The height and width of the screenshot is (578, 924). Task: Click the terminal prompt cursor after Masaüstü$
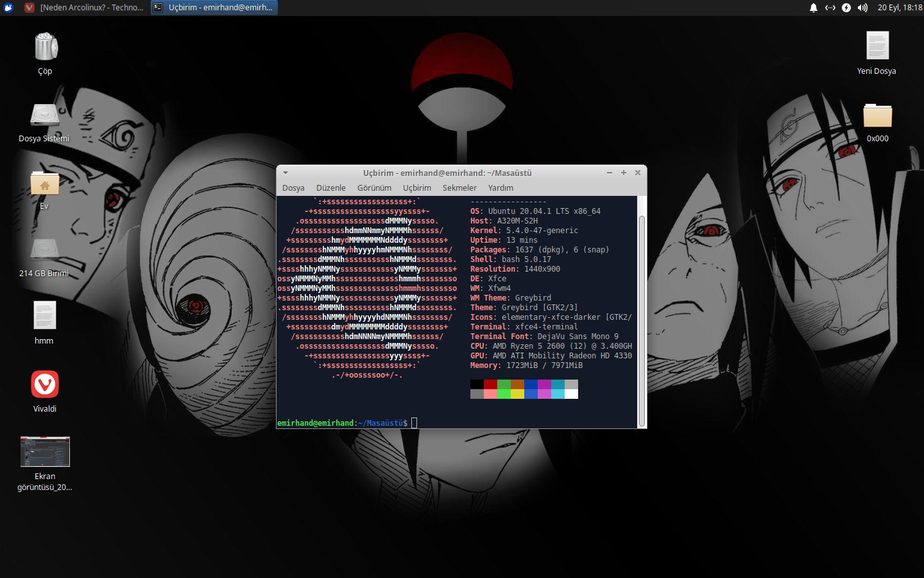pos(414,423)
